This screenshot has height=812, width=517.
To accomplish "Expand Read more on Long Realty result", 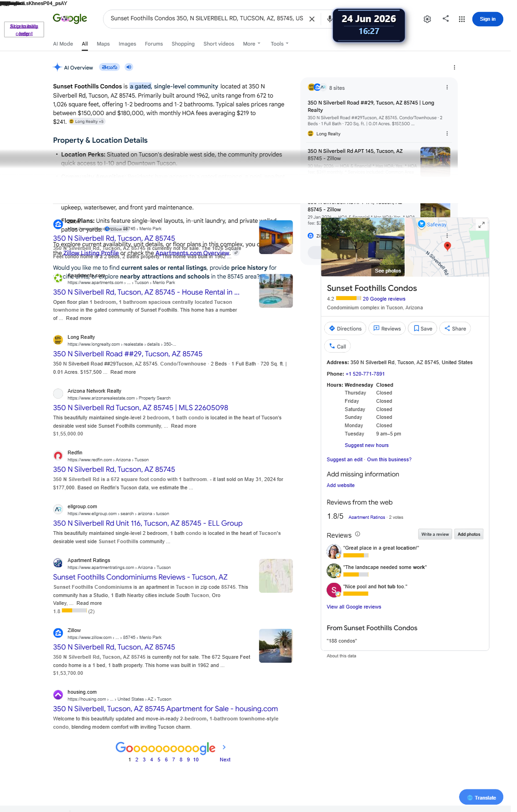I will (123, 372).
